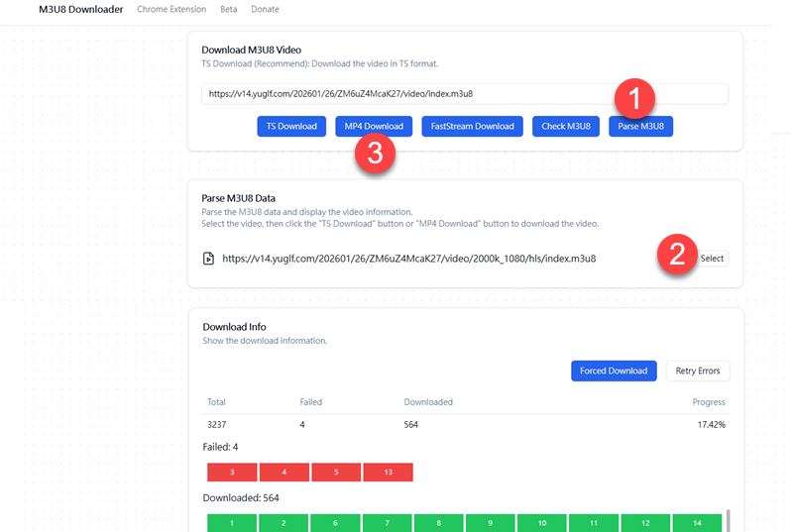Start the MP4 Download

pyautogui.click(x=374, y=126)
